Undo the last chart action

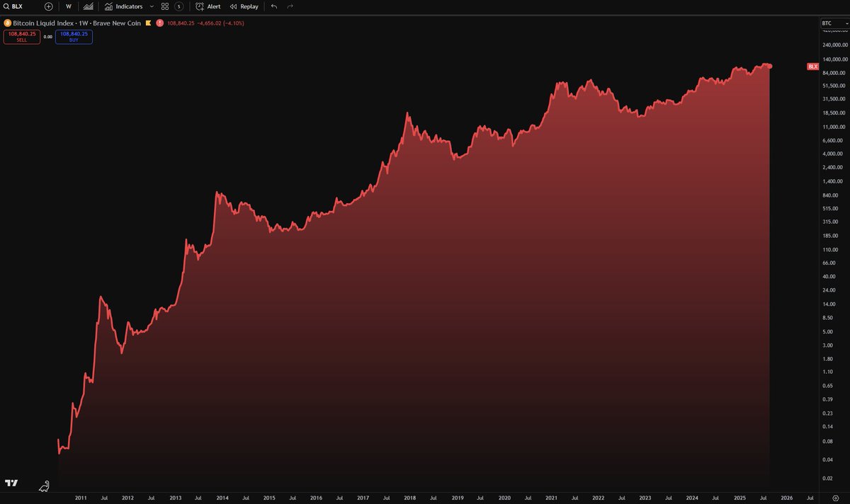click(x=274, y=6)
